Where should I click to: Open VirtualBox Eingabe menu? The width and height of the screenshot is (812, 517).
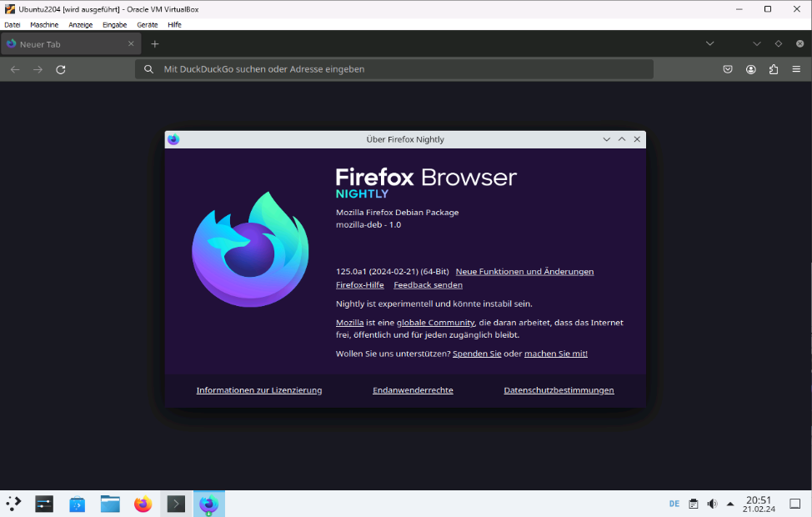(114, 24)
